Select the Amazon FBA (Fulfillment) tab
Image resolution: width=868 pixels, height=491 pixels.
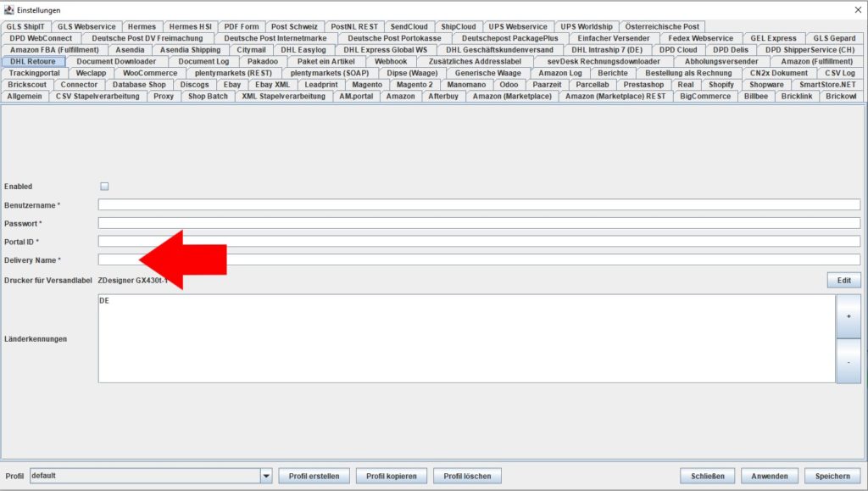[x=54, y=50]
